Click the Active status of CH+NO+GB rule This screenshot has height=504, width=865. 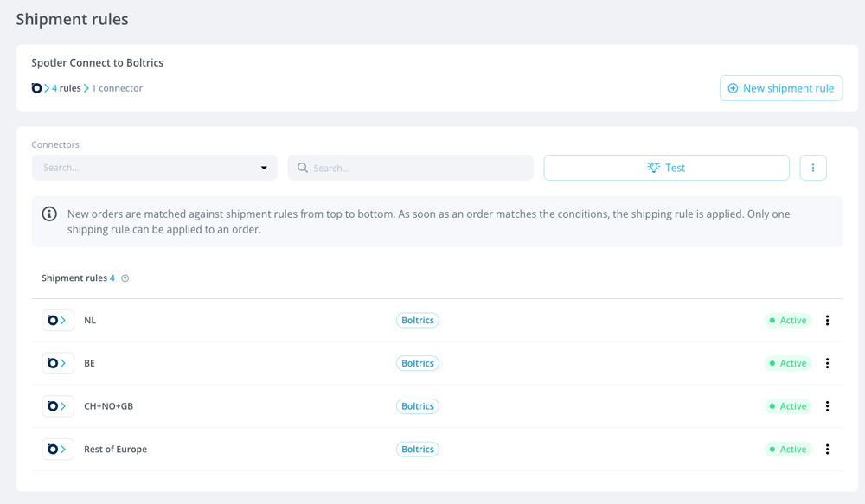coord(788,406)
